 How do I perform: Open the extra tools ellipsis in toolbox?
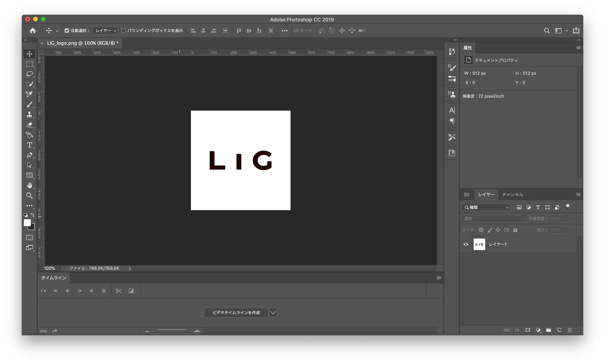coord(29,206)
